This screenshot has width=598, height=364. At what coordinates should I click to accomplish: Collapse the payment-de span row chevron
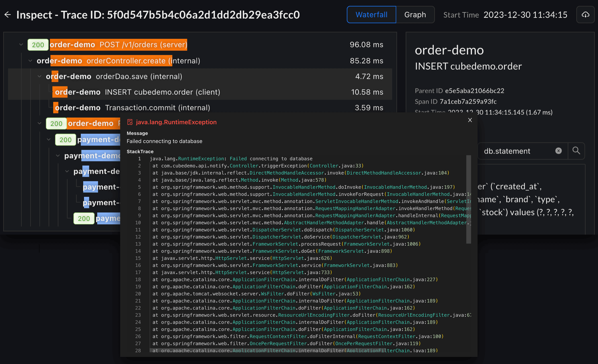coord(67,171)
